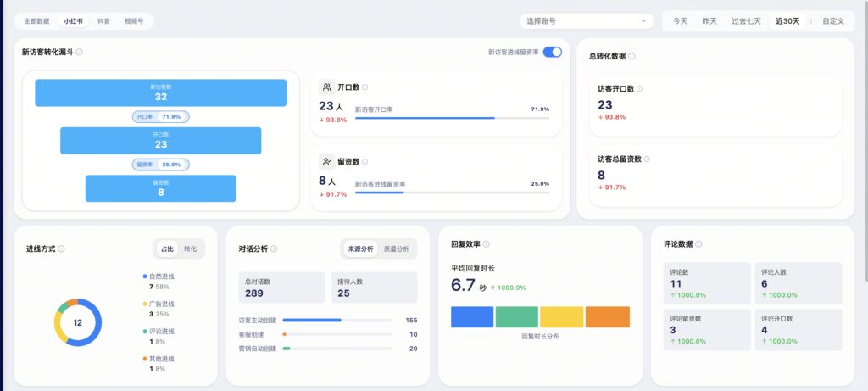Click the 全部数据 tab
868x391 pixels.
tap(36, 20)
